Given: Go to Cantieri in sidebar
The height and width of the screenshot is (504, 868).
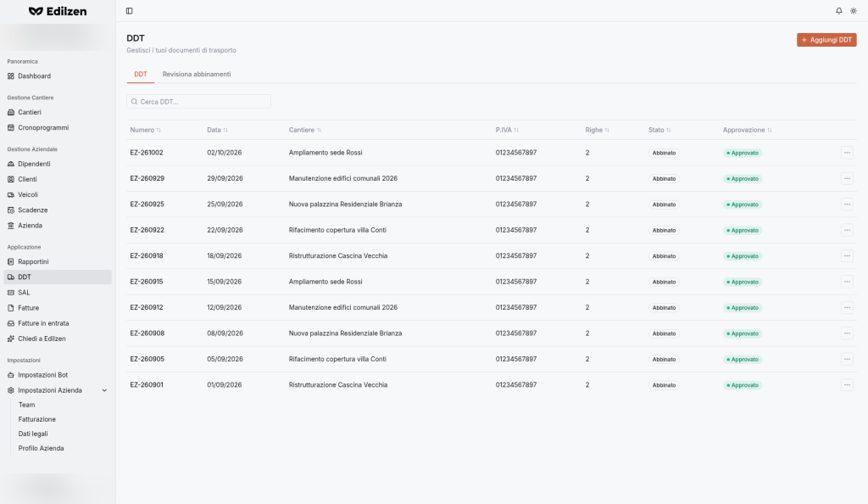Looking at the screenshot, I should 58,112.
